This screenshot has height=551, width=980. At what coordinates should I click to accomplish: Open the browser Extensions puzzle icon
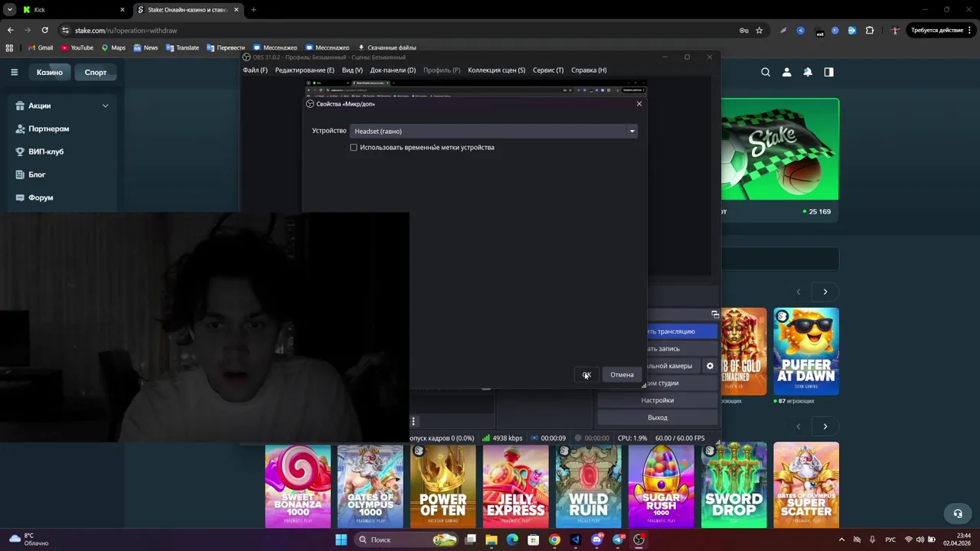870,31
